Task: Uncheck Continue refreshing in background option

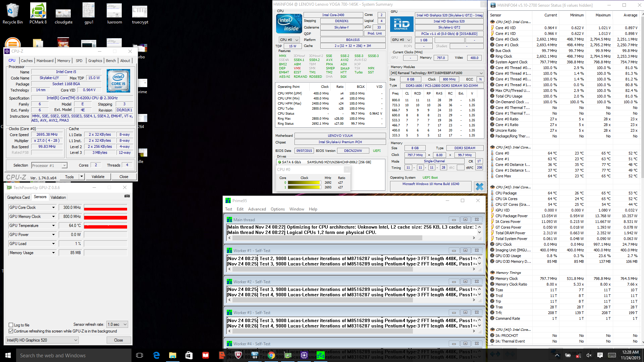Action: point(11,331)
